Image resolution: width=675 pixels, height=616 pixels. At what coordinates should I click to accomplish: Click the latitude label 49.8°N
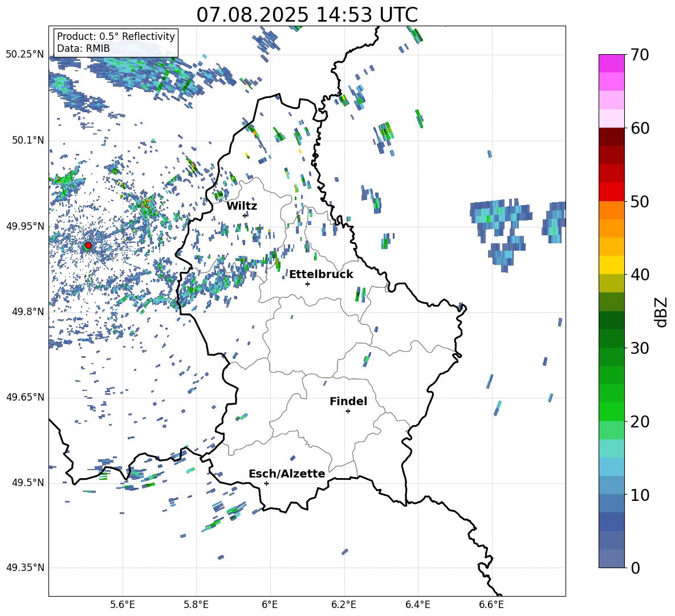(x=27, y=312)
